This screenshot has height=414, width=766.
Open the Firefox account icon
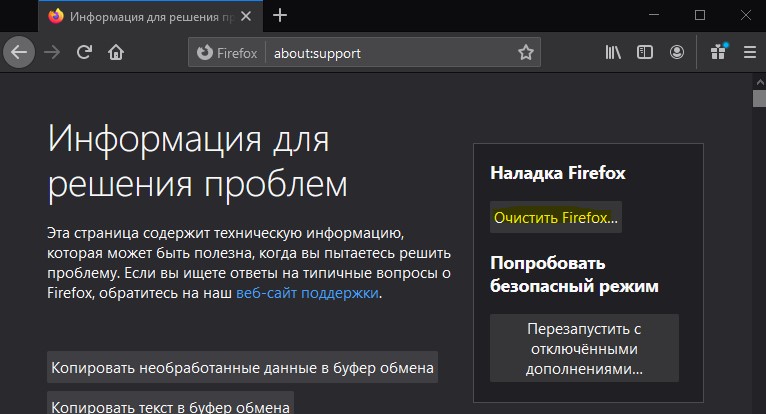pos(677,52)
